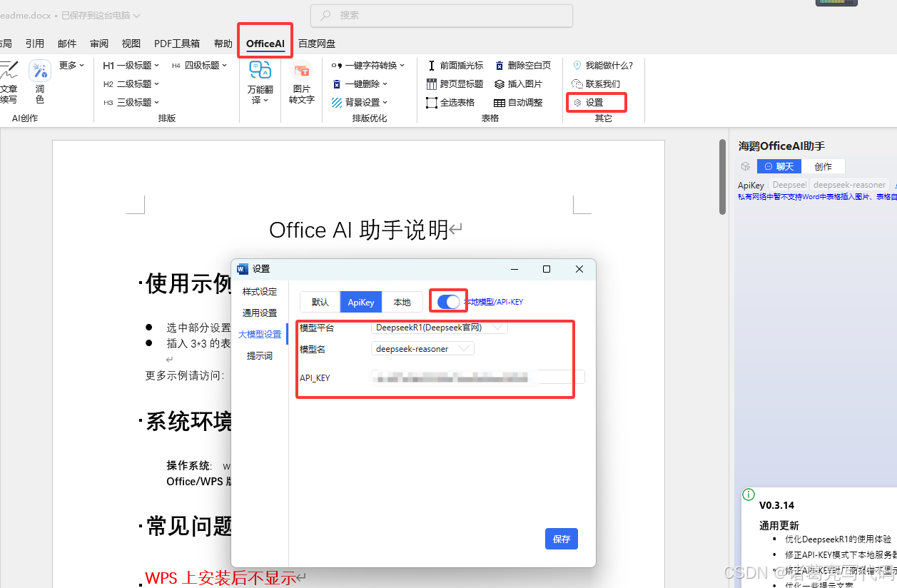Click 联系我们 in the ribbon
The image size is (897, 588).
tap(597, 83)
